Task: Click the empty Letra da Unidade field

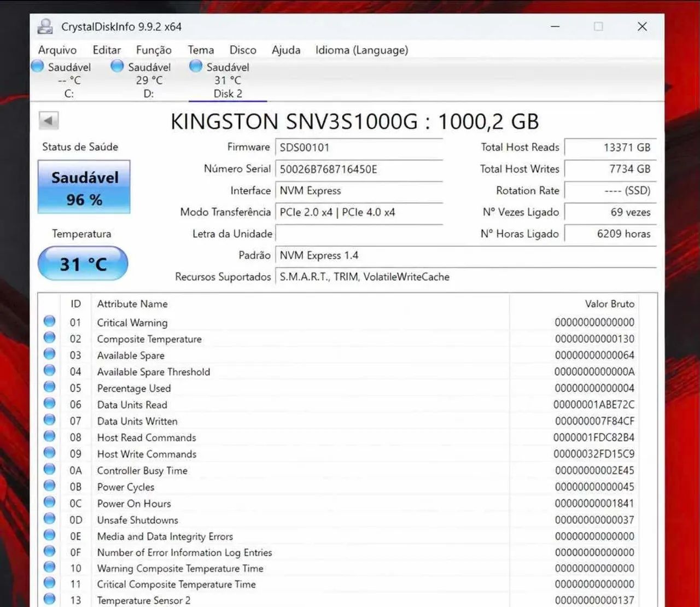Action: click(359, 234)
